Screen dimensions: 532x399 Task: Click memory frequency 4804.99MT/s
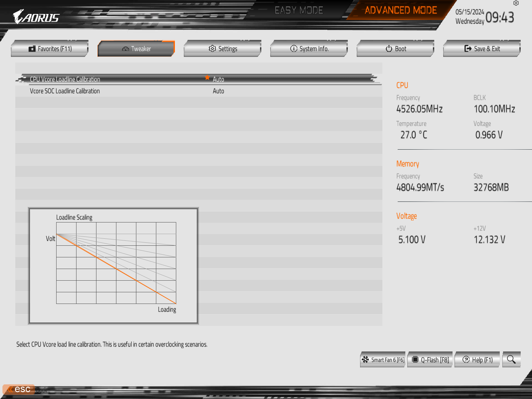pyautogui.click(x=420, y=188)
